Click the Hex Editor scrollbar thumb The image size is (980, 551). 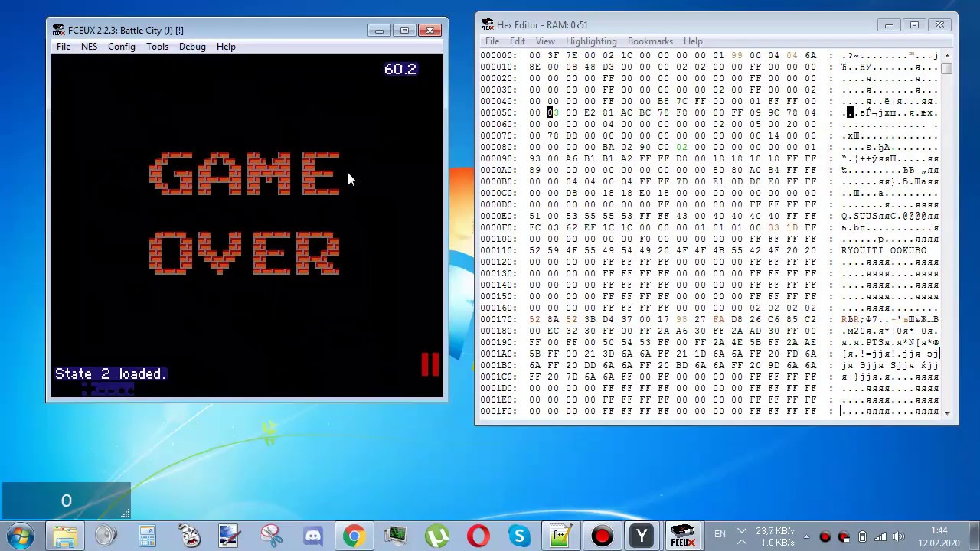coord(947,68)
